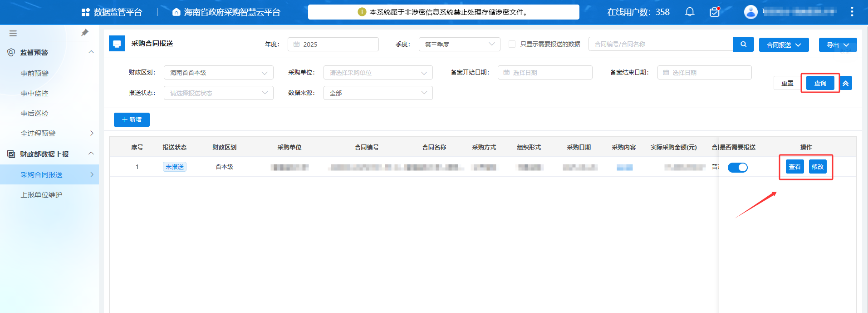Expand the 财政区划 dropdown
Viewport: 868px width, 313px height.
[218, 73]
